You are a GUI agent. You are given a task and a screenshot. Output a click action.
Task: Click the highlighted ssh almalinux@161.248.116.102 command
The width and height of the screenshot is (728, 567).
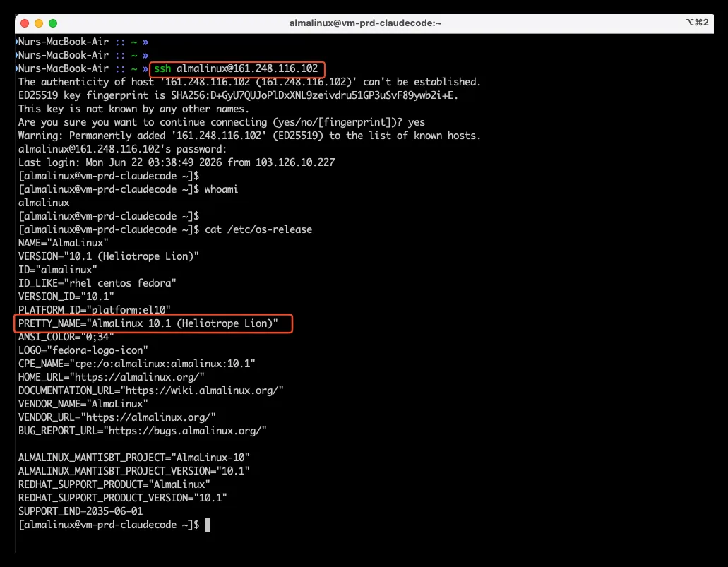(x=237, y=68)
